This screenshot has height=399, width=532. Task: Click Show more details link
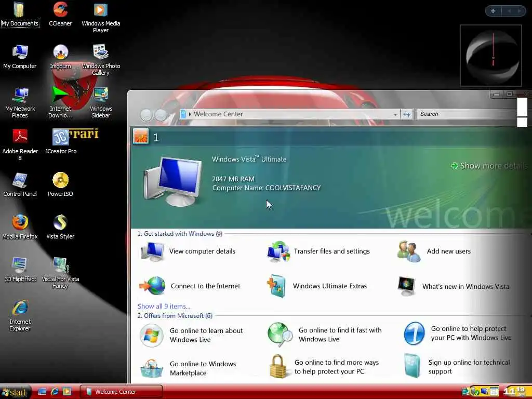(x=489, y=166)
